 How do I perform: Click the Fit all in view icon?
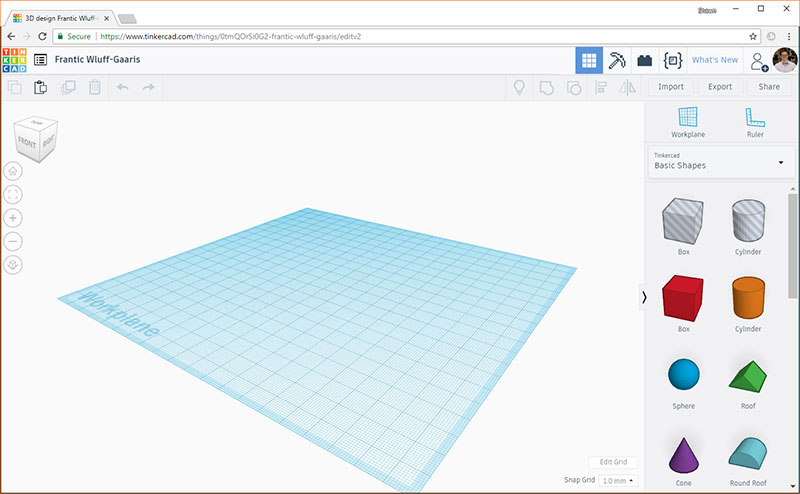click(x=14, y=194)
